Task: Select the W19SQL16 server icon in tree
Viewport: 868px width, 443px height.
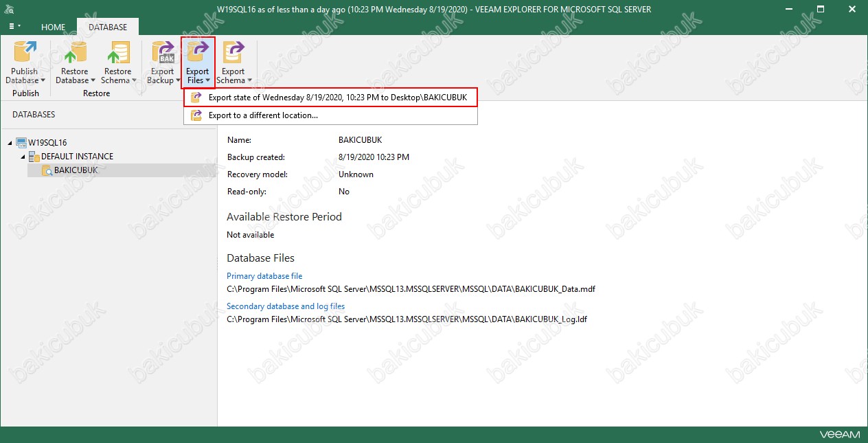Action: pos(21,143)
